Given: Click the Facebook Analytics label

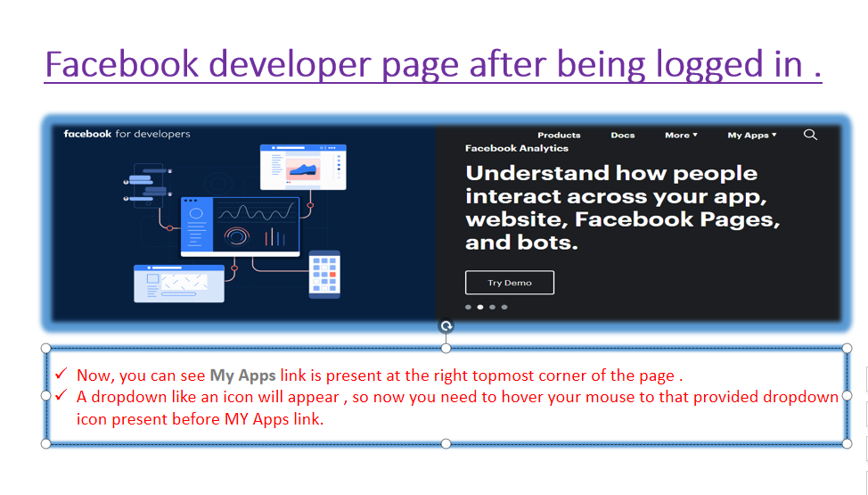Looking at the screenshot, I should click(517, 148).
